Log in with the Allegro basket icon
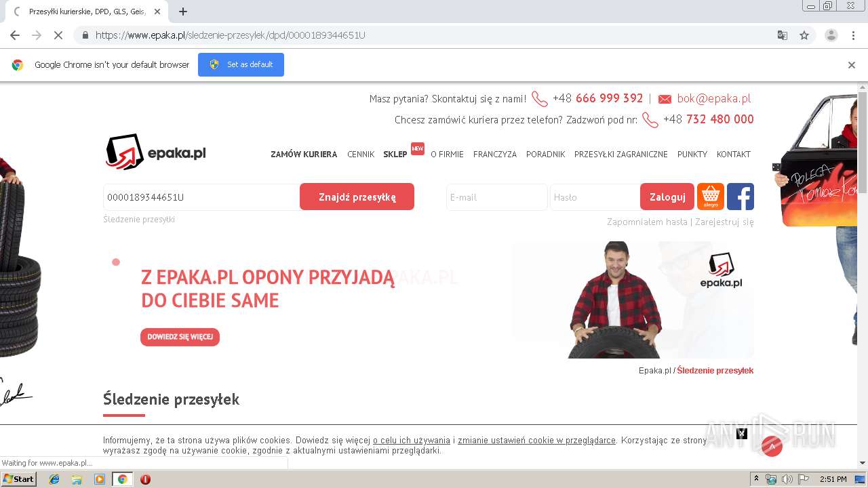The image size is (868, 488). (x=711, y=197)
